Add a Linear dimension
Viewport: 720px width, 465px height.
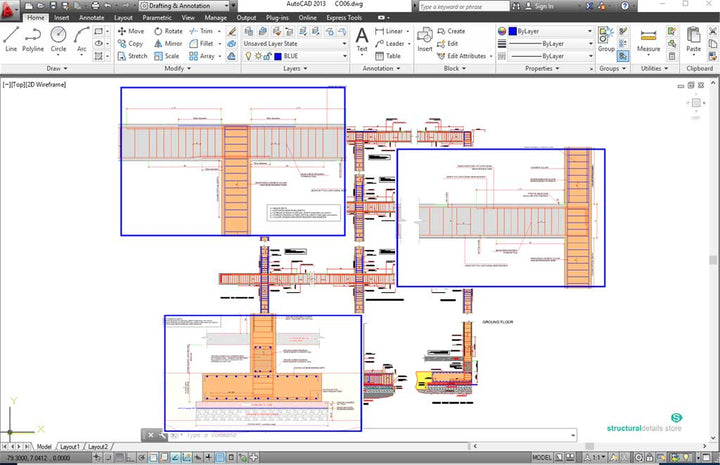click(389, 31)
